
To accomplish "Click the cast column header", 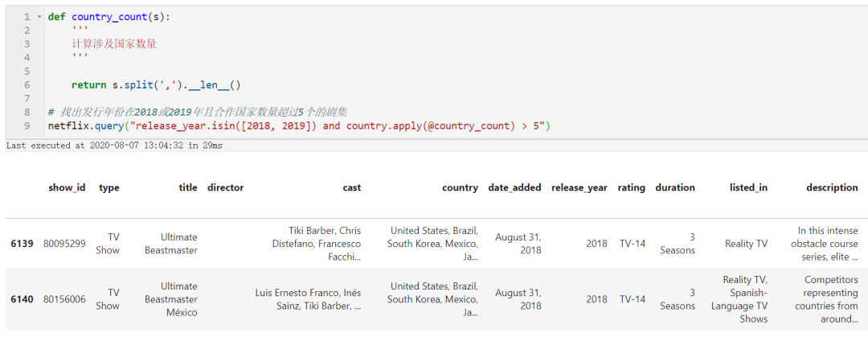I will pos(351,187).
